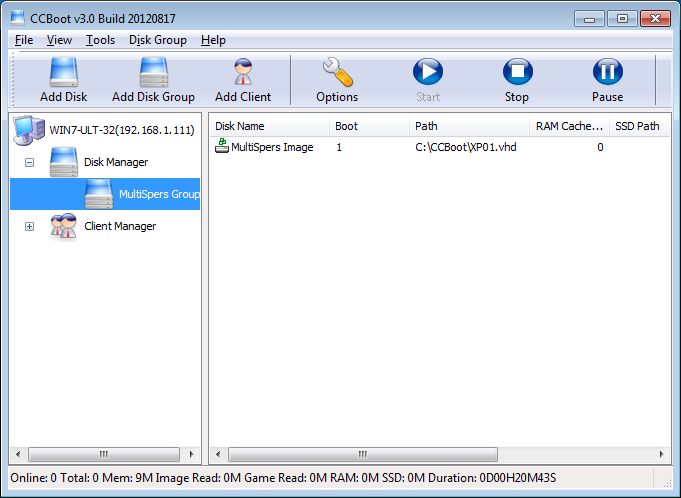Maximize the CCBoot window
This screenshot has width=681, height=498.
tap(622, 19)
